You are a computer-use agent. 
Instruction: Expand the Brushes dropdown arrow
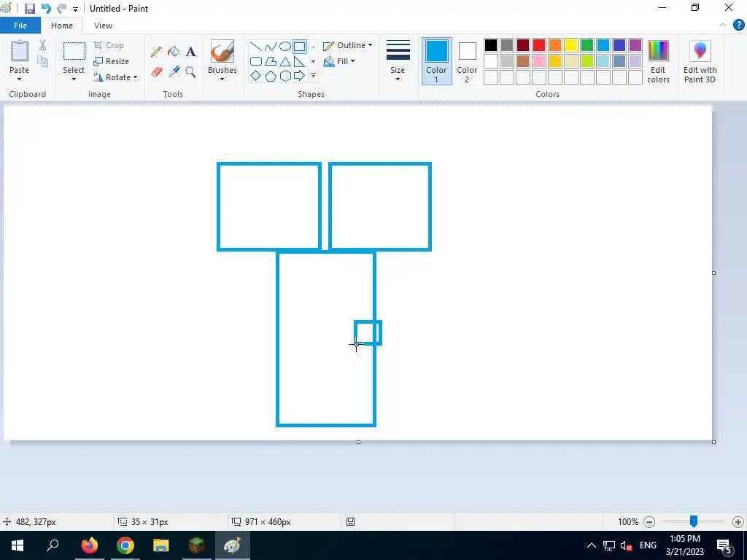click(x=222, y=79)
